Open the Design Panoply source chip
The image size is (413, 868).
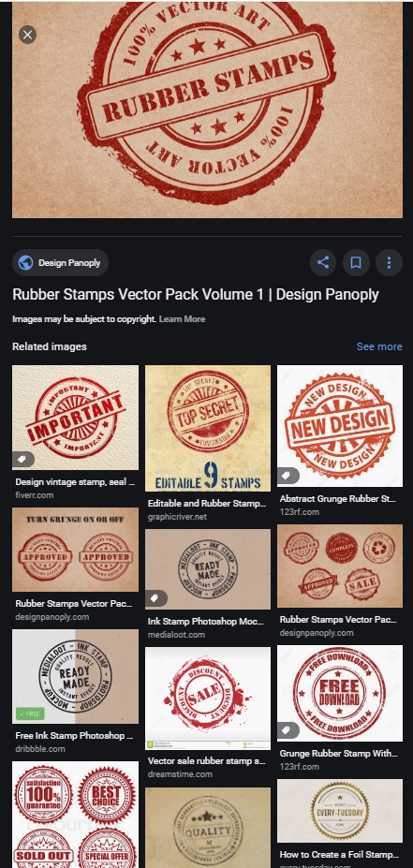60,263
